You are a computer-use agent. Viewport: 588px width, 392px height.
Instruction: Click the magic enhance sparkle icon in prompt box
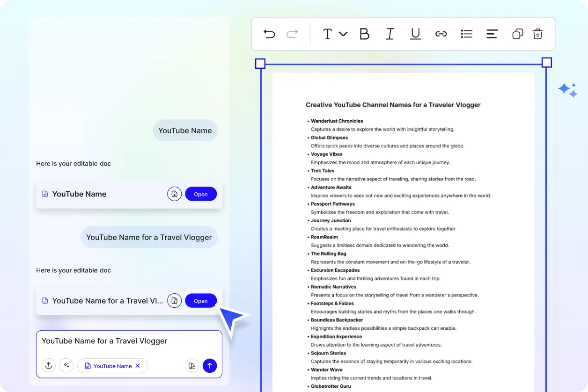pos(66,365)
